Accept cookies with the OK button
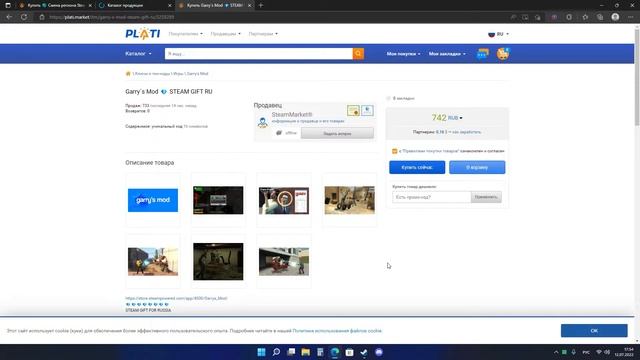The height and width of the screenshot is (360, 640). pos(594,331)
